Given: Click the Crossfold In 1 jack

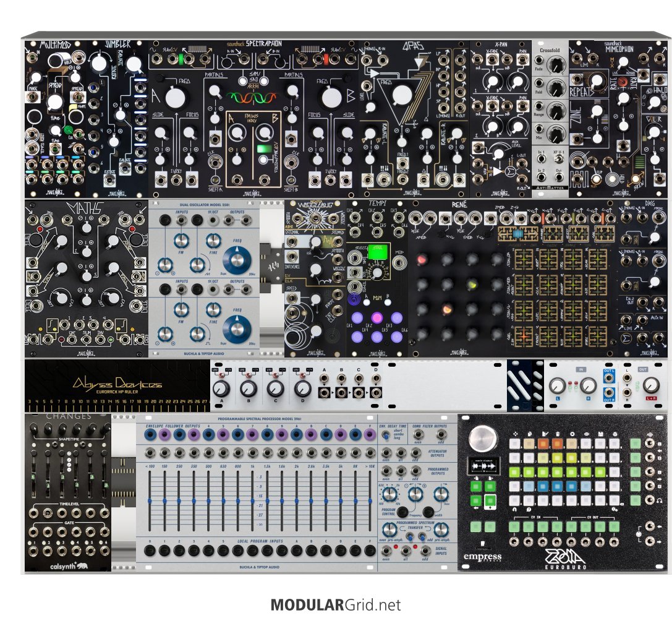Looking at the screenshot, I should [542, 159].
